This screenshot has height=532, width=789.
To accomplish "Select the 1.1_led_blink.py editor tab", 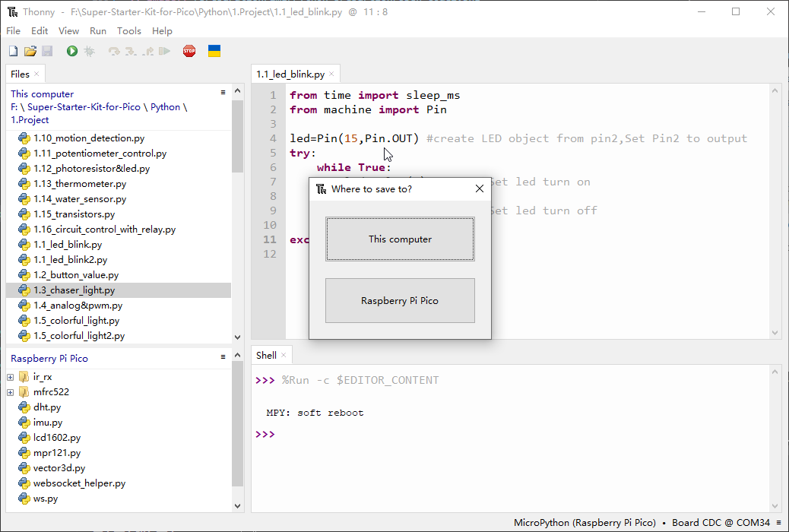I will 290,74.
